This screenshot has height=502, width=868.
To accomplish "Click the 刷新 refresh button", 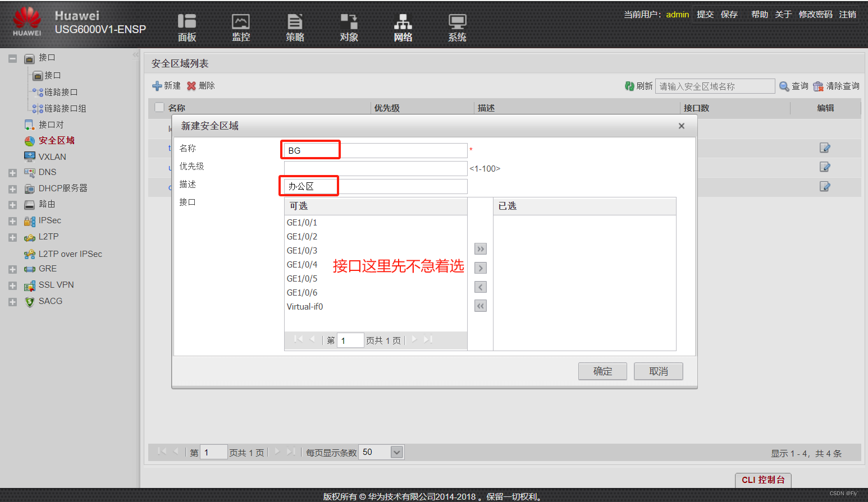I will pos(639,86).
